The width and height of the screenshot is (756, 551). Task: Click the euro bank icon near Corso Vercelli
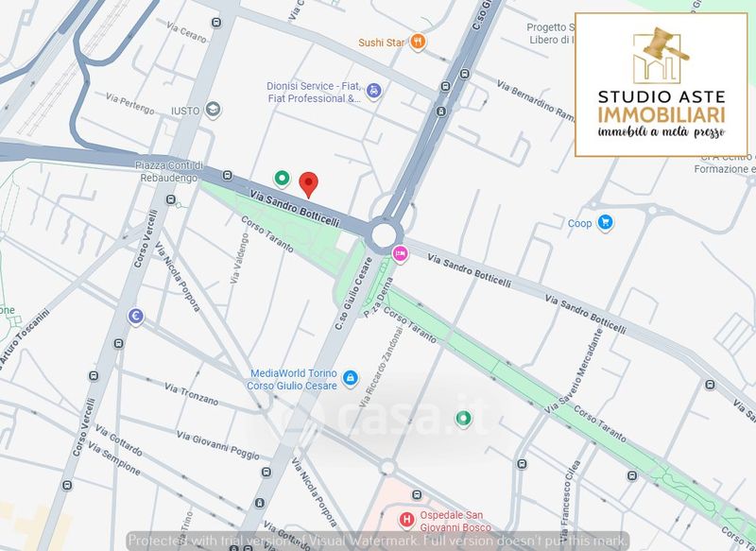[x=137, y=318]
